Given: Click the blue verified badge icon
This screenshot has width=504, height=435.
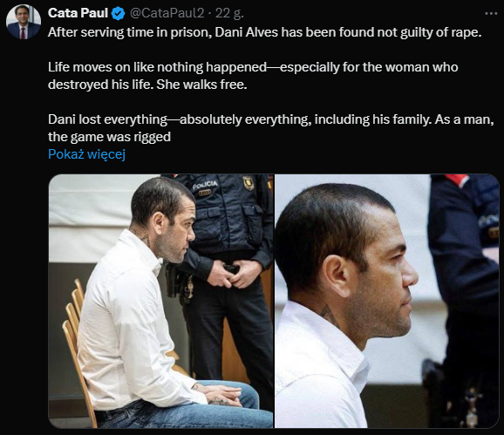Looking at the screenshot, I should (119, 13).
